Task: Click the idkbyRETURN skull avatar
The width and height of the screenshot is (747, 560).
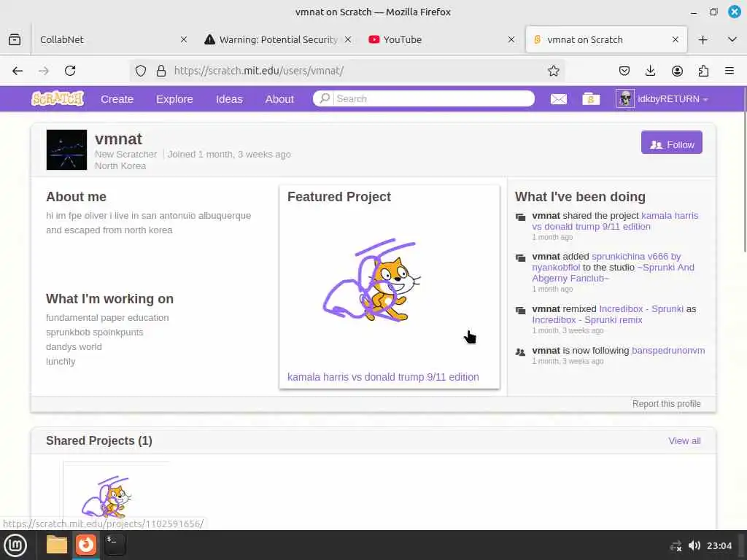Action: [x=625, y=98]
